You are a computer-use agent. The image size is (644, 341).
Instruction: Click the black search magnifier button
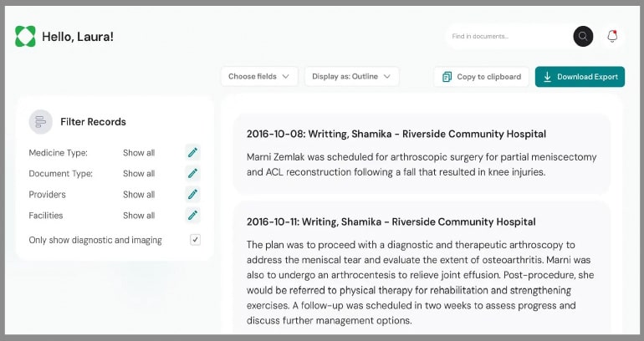coord(583,36)
